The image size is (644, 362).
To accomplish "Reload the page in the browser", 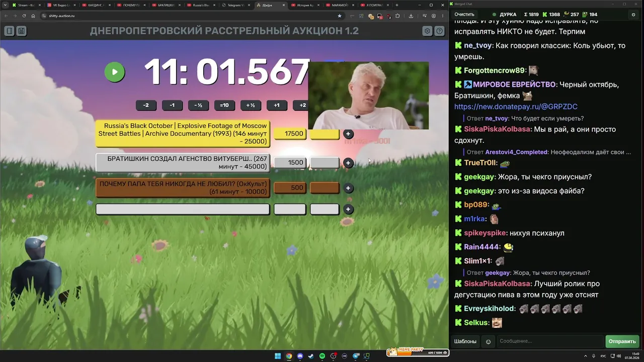I will click(x=24, y=16).
